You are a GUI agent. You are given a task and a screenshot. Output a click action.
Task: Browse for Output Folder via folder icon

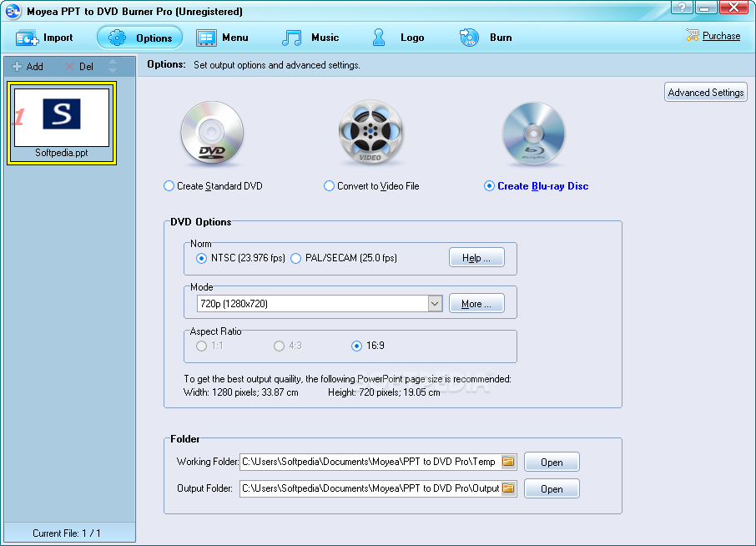tap(508, 488)
